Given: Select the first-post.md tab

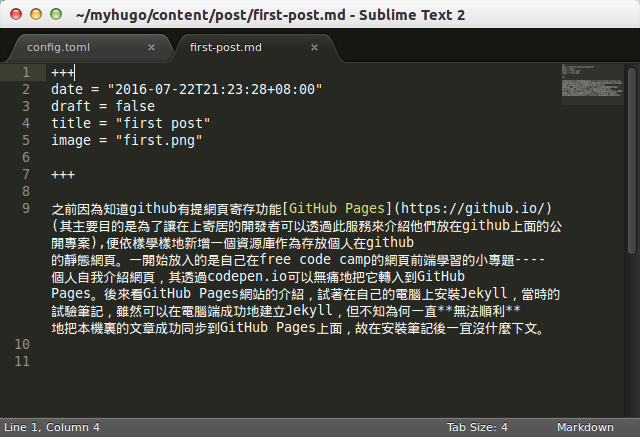Looking at the screenshot, I should click(x=226, y=47).
